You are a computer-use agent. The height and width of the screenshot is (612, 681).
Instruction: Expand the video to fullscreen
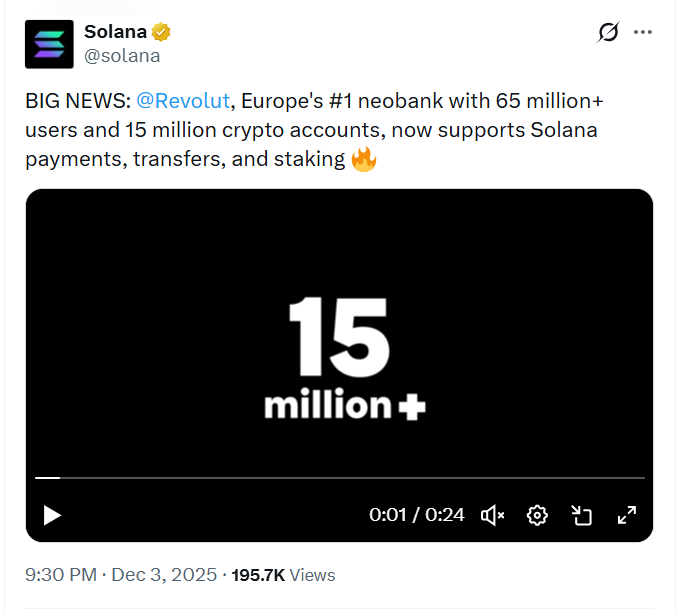tap(627, 515)
